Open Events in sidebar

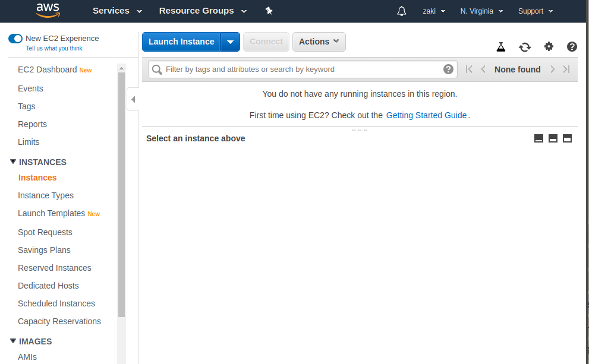(30, 88)
